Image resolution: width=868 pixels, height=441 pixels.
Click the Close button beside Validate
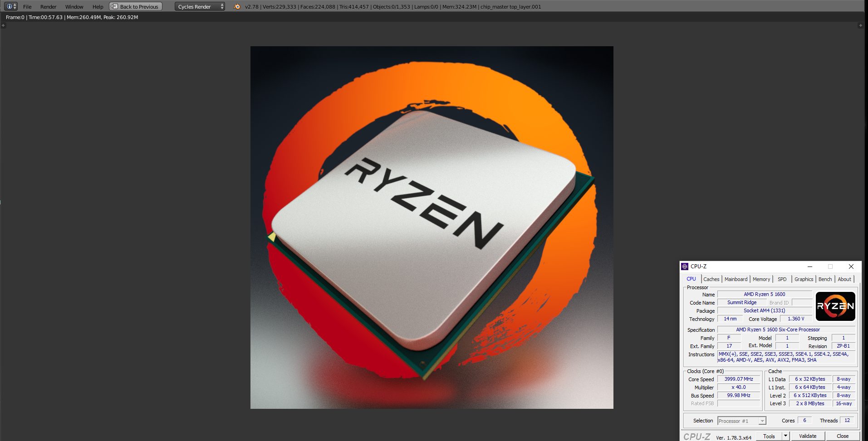coord(843,436)
